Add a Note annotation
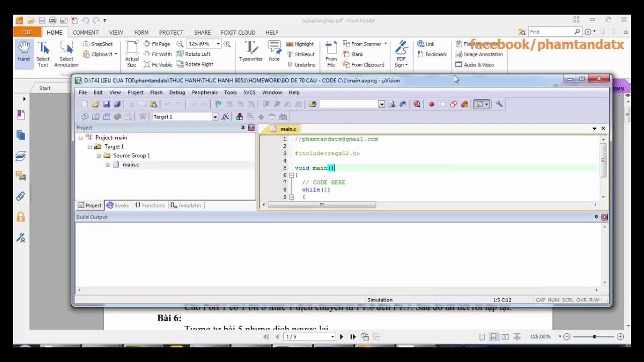This screenshot has height=362, width=644. coord(274,51)
